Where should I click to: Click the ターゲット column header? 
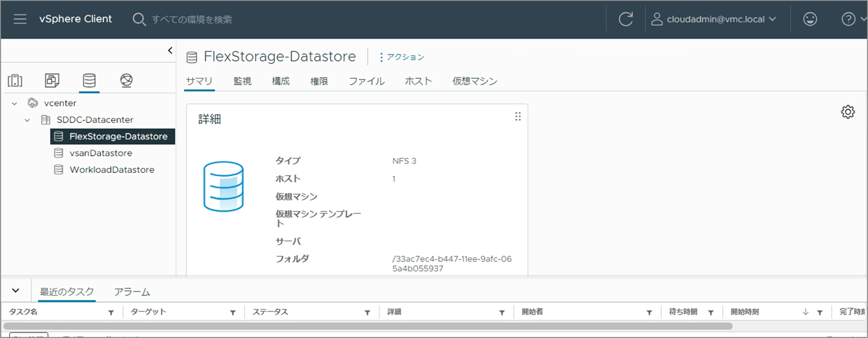pyautogui.click(x=148, y=312)
